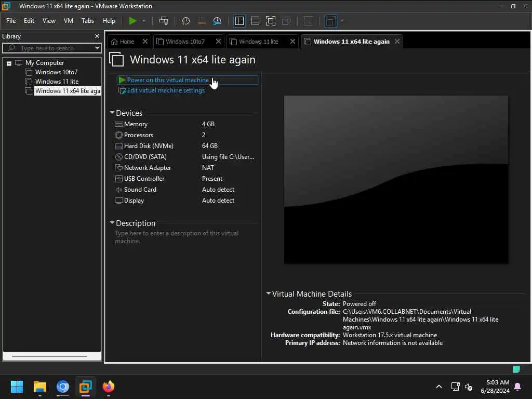Close the Library panel
The image size is (532, 399).
(97, 36)
